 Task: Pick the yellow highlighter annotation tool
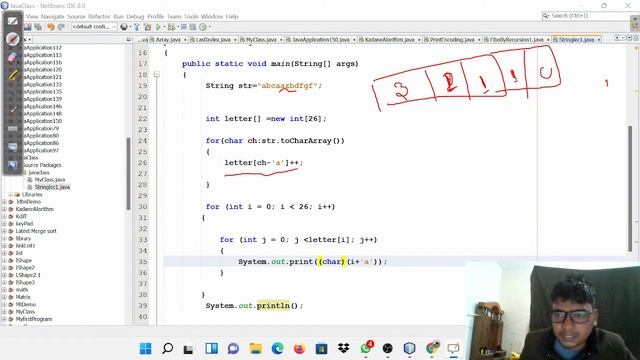click(x=13, y=75)
